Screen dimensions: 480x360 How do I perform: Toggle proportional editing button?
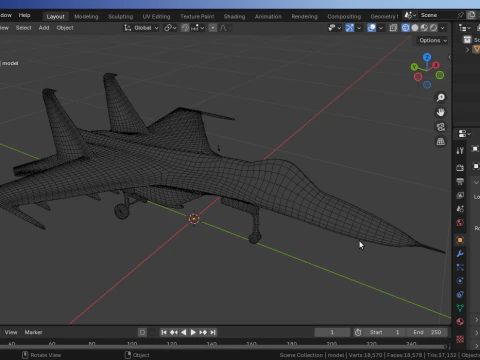click(x=213, y=28)
